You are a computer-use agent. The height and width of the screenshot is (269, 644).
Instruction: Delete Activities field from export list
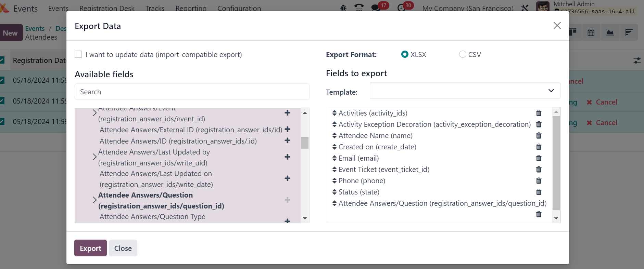click(x=539, y=113)
